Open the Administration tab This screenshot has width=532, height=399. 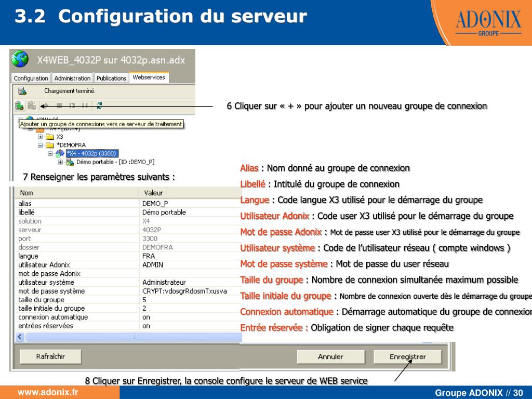click(72, 78)
